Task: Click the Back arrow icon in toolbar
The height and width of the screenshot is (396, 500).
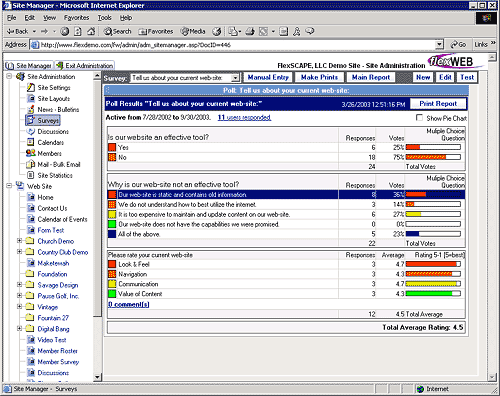Action: pyautogui.click(x=10, y=32)
